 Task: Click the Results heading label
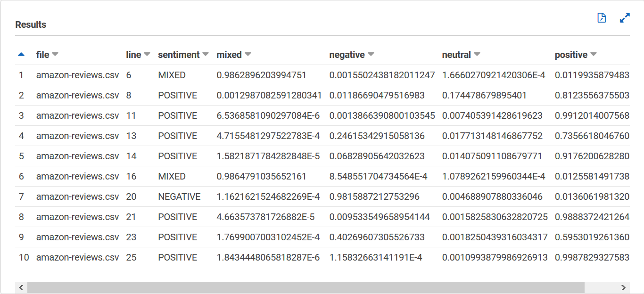click(x=30, y=24)
